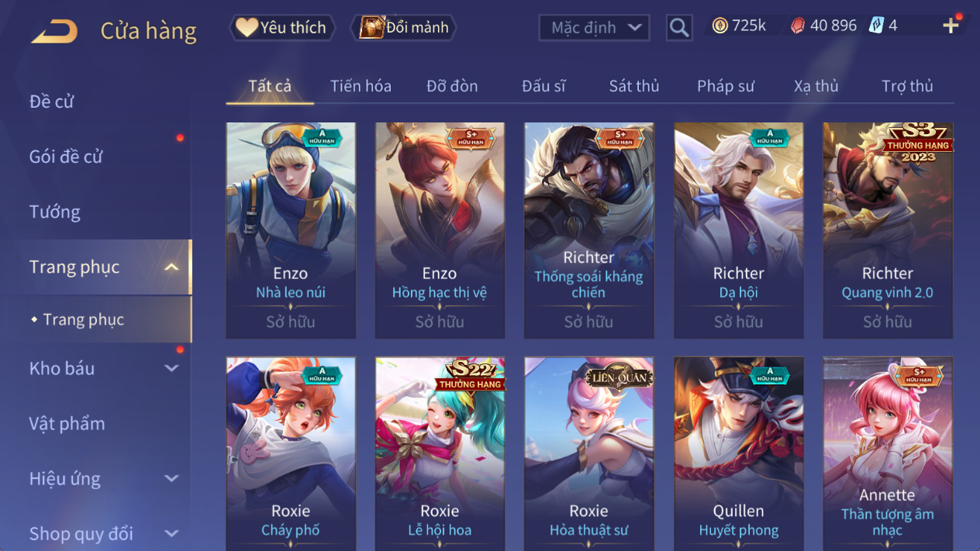Open search with the magnifier icon
The image size is (980, 551).
tap(679, 28)
